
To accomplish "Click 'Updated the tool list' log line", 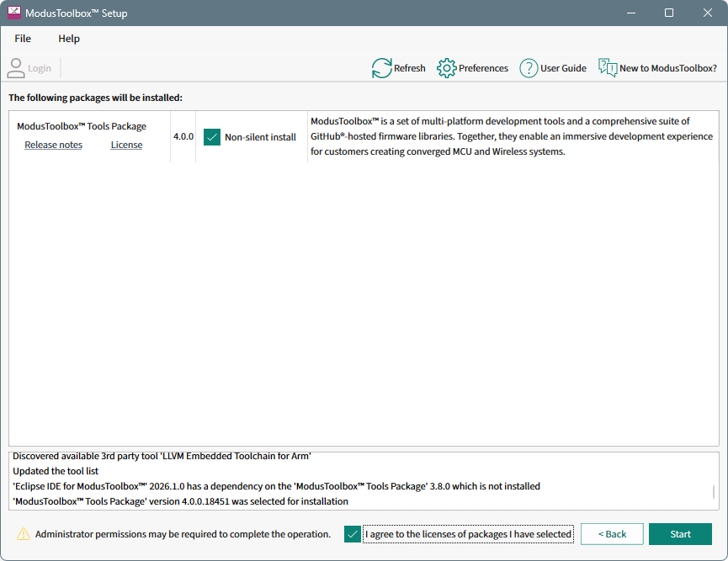I will pos(56,471).
